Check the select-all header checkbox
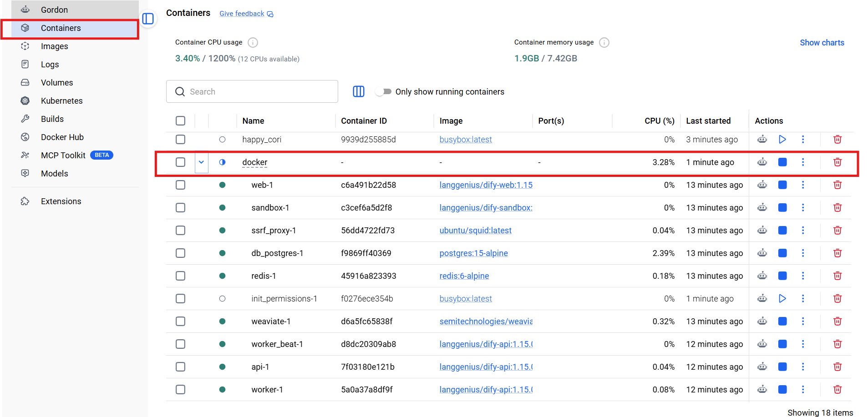Viewport: 868px width, 417px height. (x=180, y=121)
